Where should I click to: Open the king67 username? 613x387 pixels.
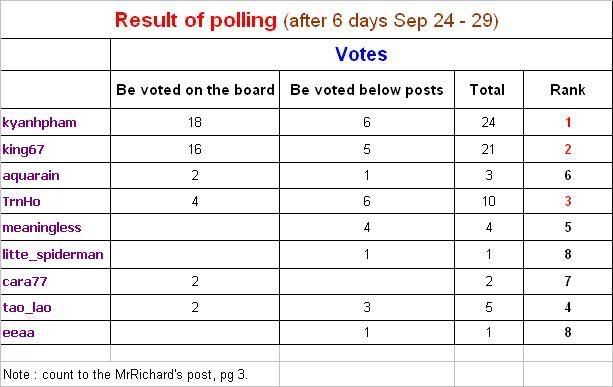23,150
